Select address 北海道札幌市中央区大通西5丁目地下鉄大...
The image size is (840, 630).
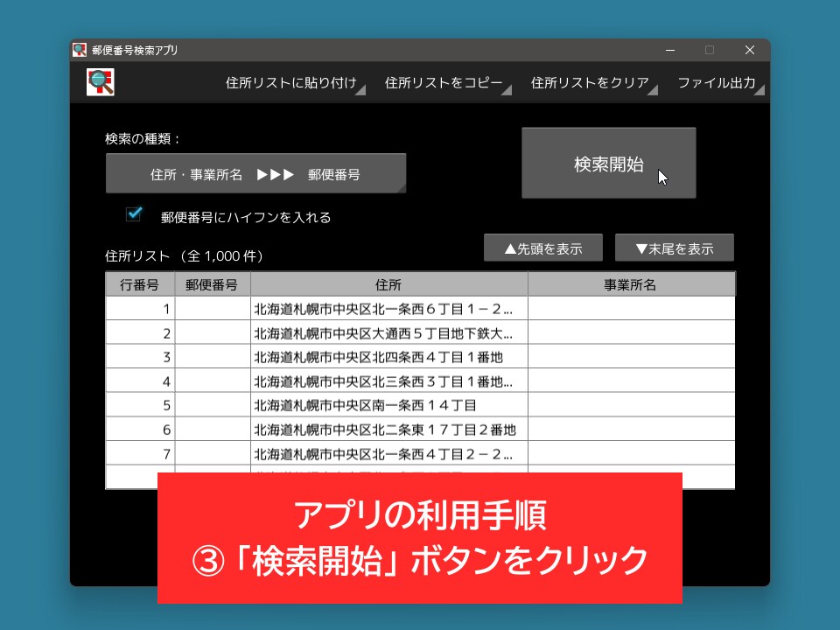[388, 332]
